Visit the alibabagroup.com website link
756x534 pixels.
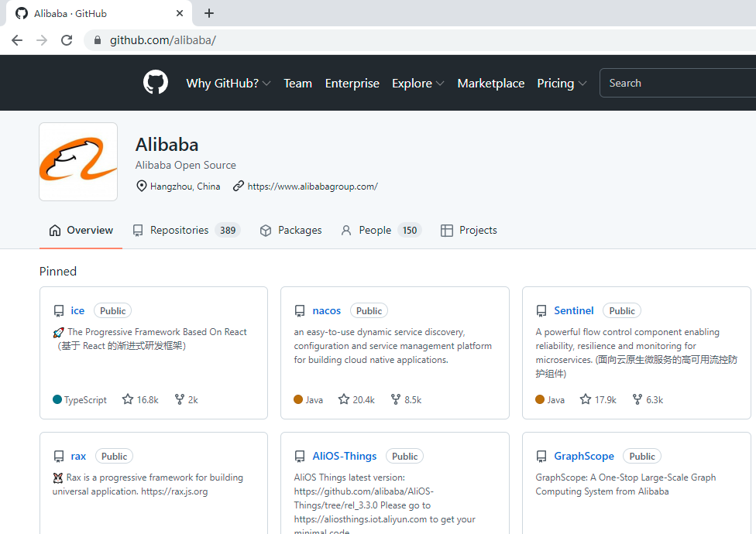(x=312, y=187)
